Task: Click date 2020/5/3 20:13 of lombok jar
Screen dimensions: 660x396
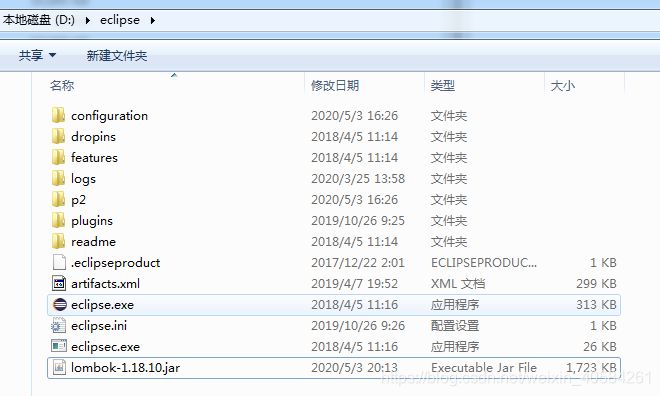Action: pyautogui.click(x=354, y=368)
